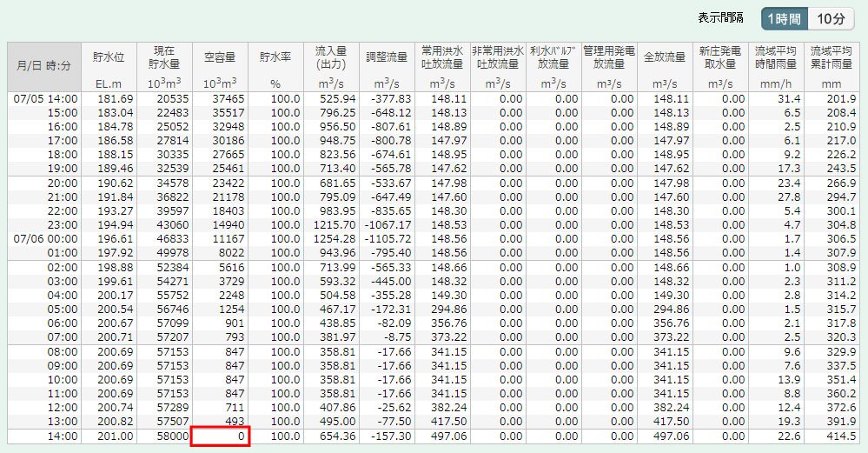Click empty capacity value 793
868x453 pixels.
(x=235, y=336)
